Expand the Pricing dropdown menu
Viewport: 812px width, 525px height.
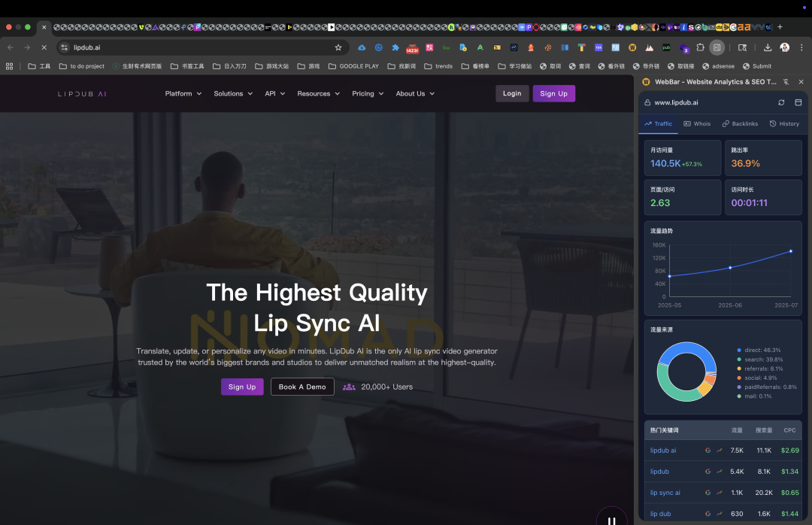point(368,94)
